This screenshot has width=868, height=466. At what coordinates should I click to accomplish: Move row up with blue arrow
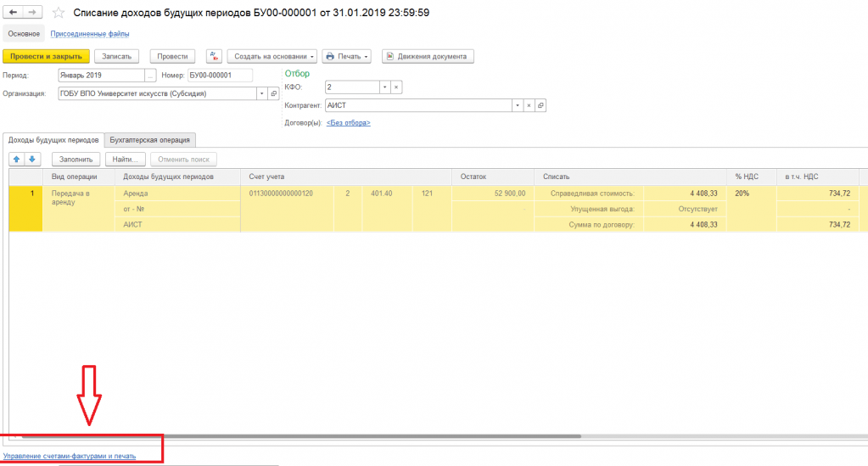(x=17, y=159)
